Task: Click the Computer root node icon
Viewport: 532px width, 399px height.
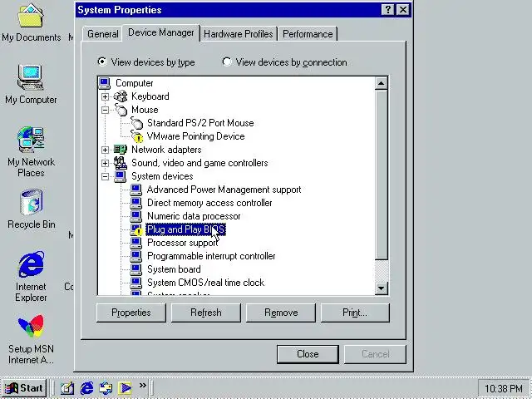Action: [x=105, y=83]
